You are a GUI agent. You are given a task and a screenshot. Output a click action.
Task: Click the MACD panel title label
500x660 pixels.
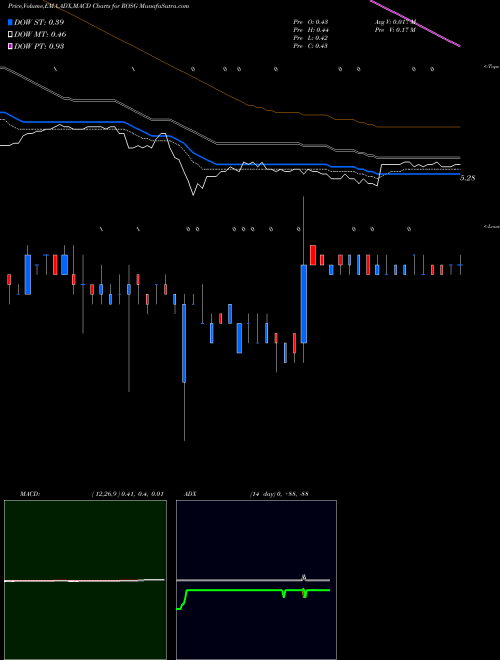pos(30,494)
